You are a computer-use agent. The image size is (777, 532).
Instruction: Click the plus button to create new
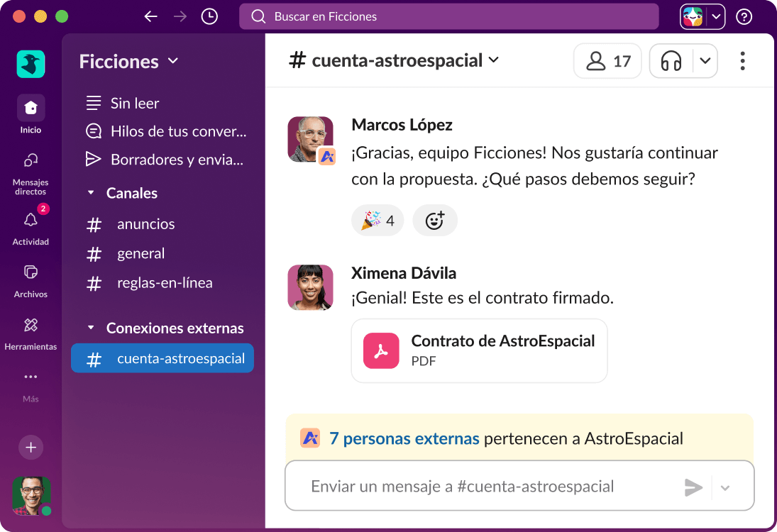tap(30, 447)
